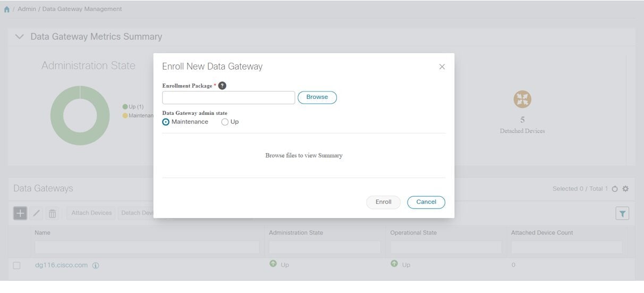Close the Enroll New Data Gateway dialog
The width and height of the screenshot is (644, 293).
pos(442,67)
